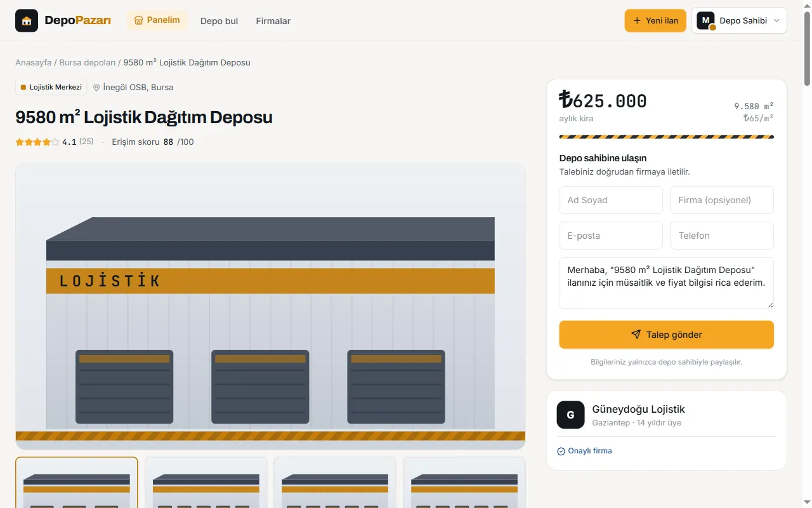Follow the Anasayfa breadcrumb link

pyautogui.click(x=34, y=62)
